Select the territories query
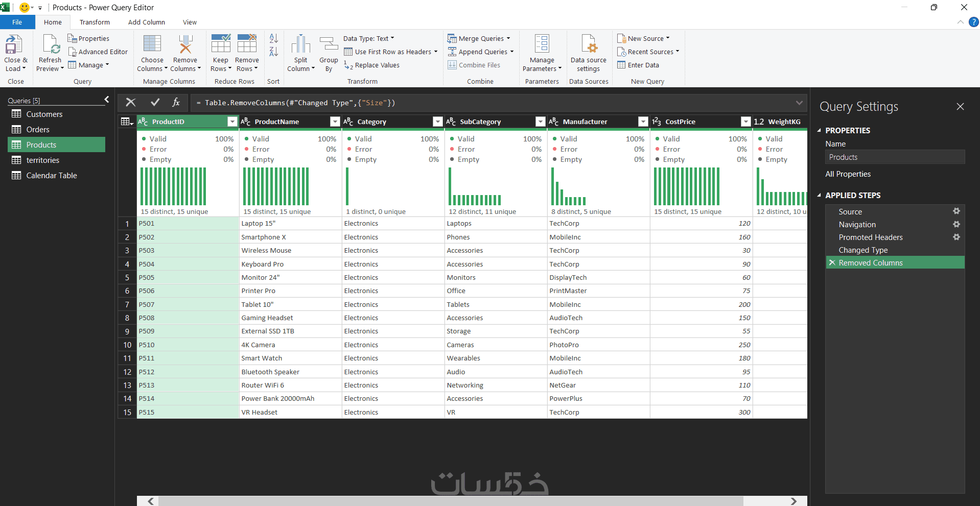 pos(57,160)
